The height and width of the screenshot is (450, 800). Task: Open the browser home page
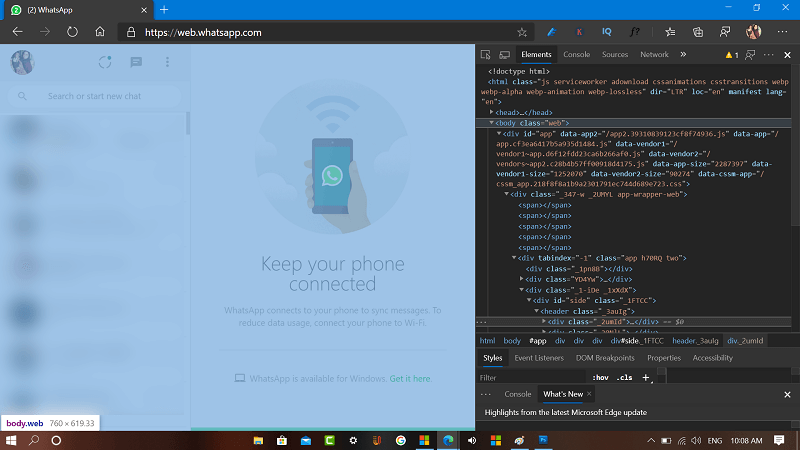tap(100, 32)
